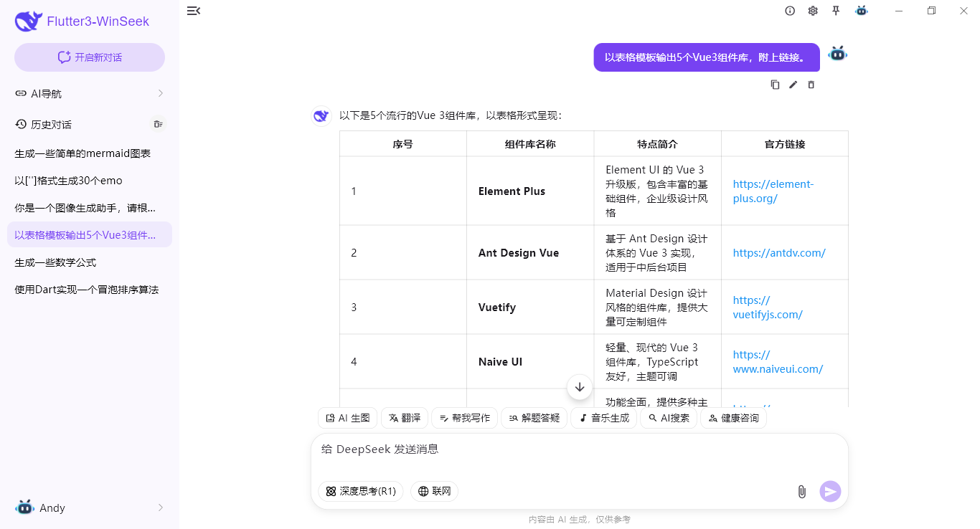Start a new chat with 开启新对话
This screenshot has height=529, width=980.
(x=89, y=57)
